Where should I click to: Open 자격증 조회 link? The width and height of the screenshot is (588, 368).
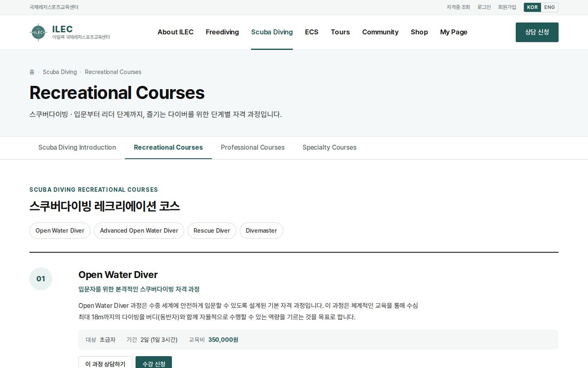tap(458, 7)
